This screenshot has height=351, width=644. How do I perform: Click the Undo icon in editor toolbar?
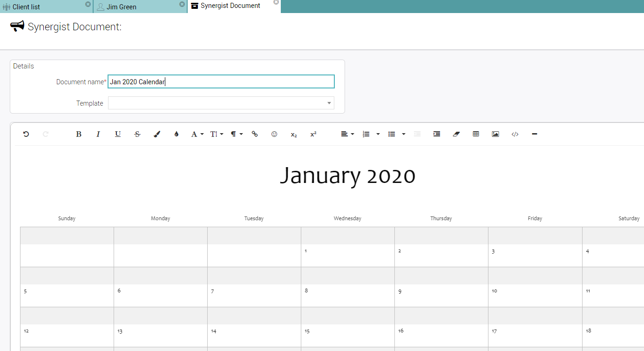26,134
